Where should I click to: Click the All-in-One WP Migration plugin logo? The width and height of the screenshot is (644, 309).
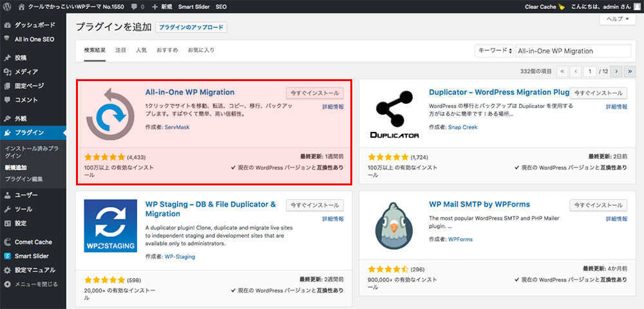110,114
